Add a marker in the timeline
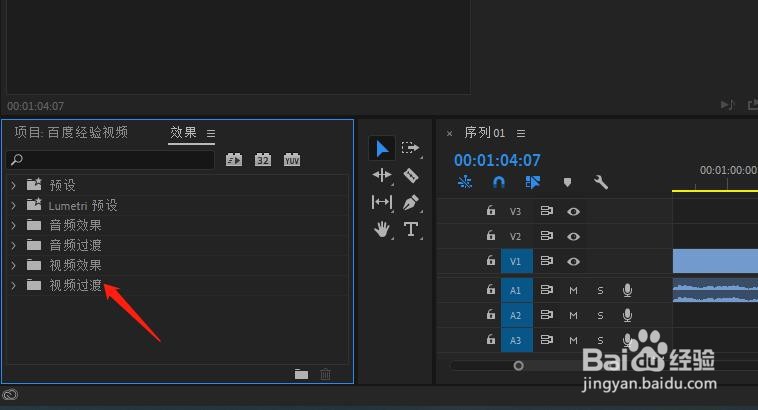The height and width of the screenshot is (410, 758). tap(567, 182)
